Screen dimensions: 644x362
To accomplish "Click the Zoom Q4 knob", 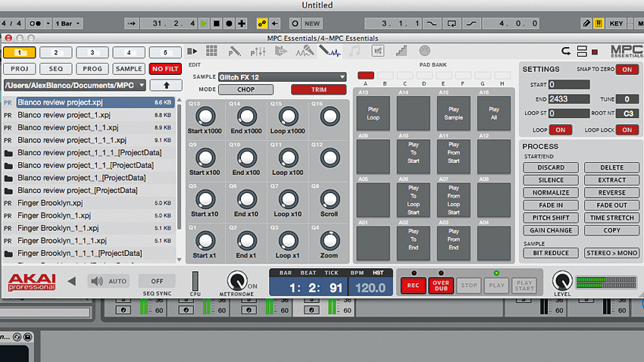I will [330, 241].
